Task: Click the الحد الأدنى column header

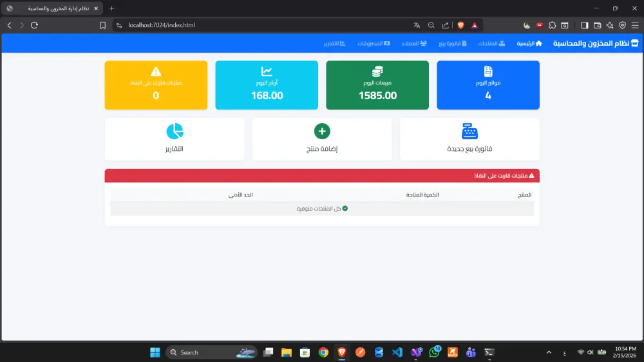Action: tap(240, 195)
